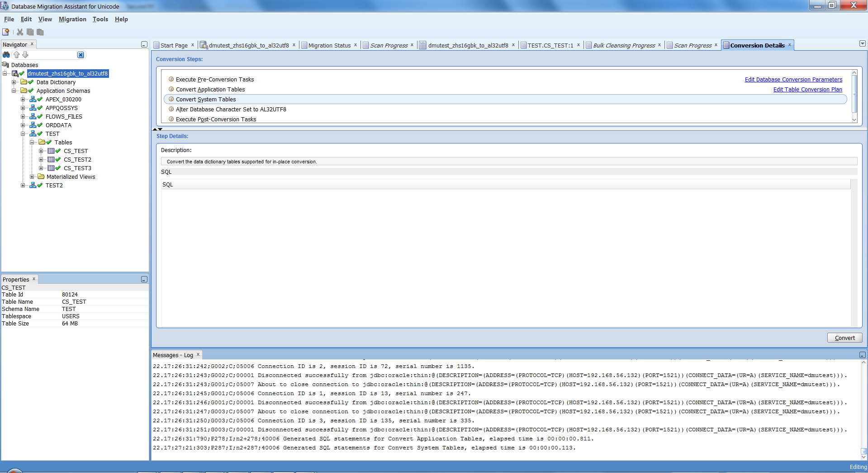
Task: Click the Application Schemas folder icon
Action: (24, 91)
